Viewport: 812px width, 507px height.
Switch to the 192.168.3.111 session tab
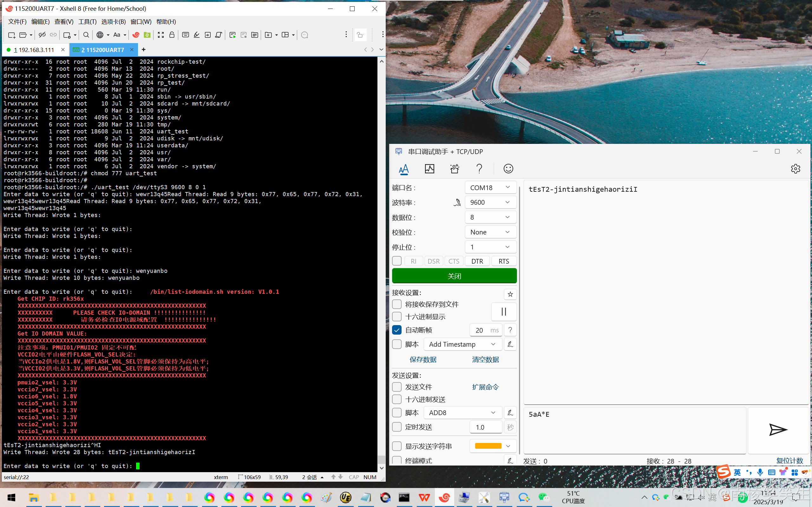[x=34, y=50]
